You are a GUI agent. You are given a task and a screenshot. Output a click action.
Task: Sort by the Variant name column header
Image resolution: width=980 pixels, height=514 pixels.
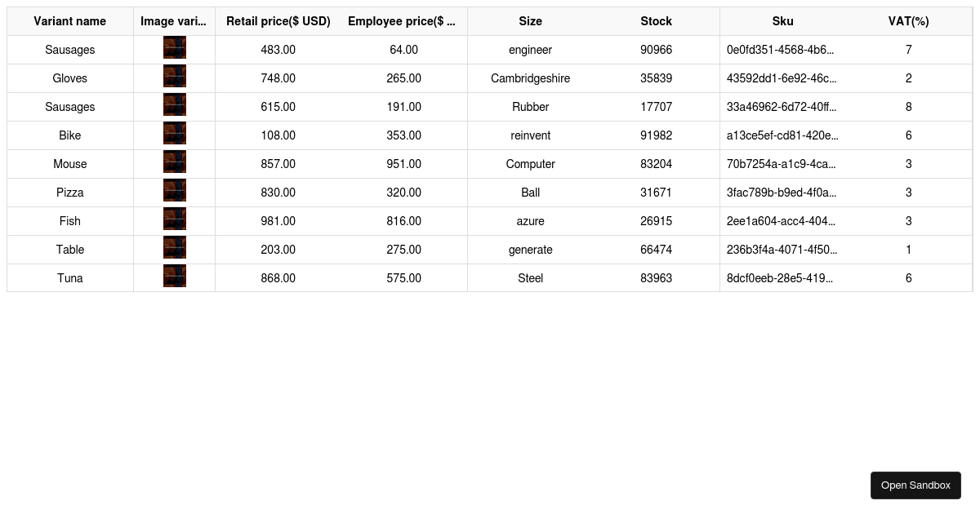click(x=70, y=21)
